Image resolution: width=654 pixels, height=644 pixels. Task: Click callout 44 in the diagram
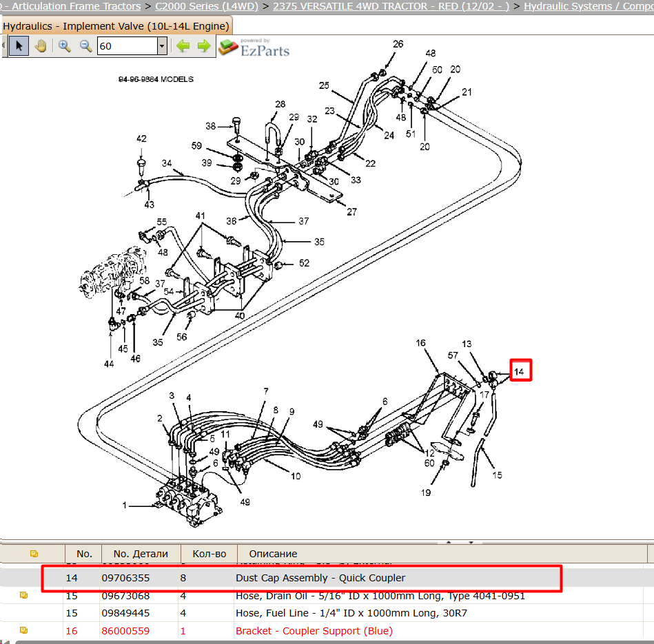pos(109,364)
